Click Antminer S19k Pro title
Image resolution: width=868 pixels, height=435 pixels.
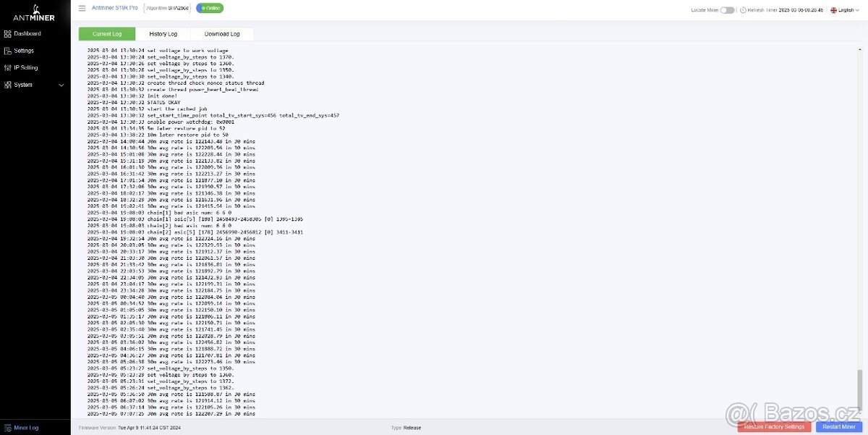tap(115, 8)
